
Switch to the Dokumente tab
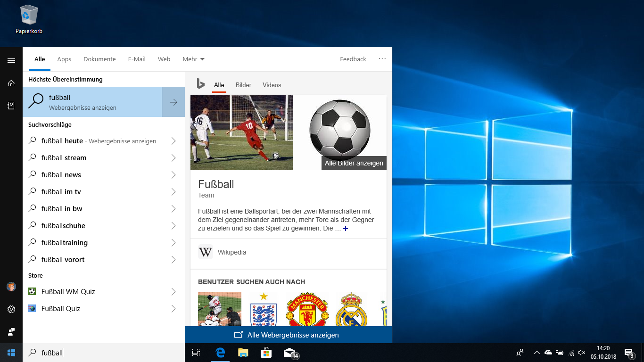pos(99,59)
